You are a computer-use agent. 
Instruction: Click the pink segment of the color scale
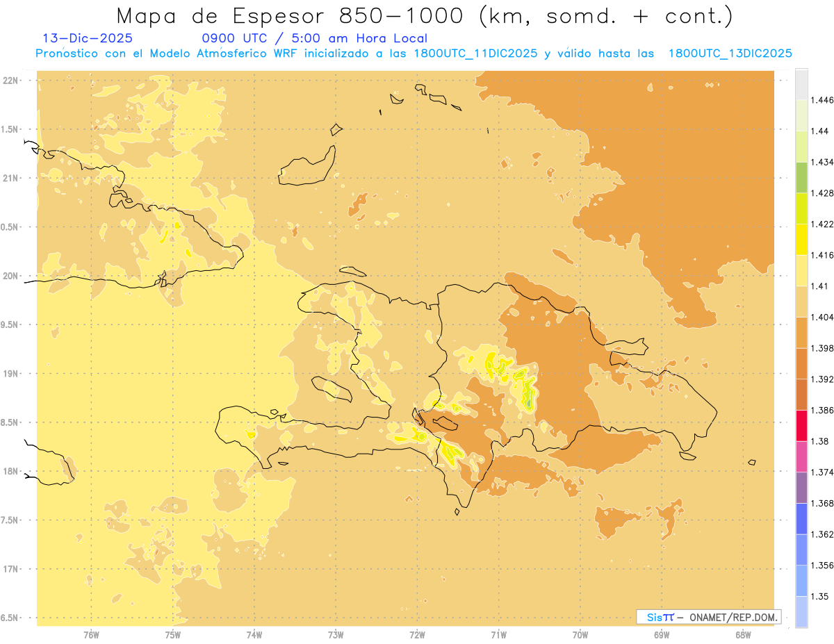pos(801,456)
